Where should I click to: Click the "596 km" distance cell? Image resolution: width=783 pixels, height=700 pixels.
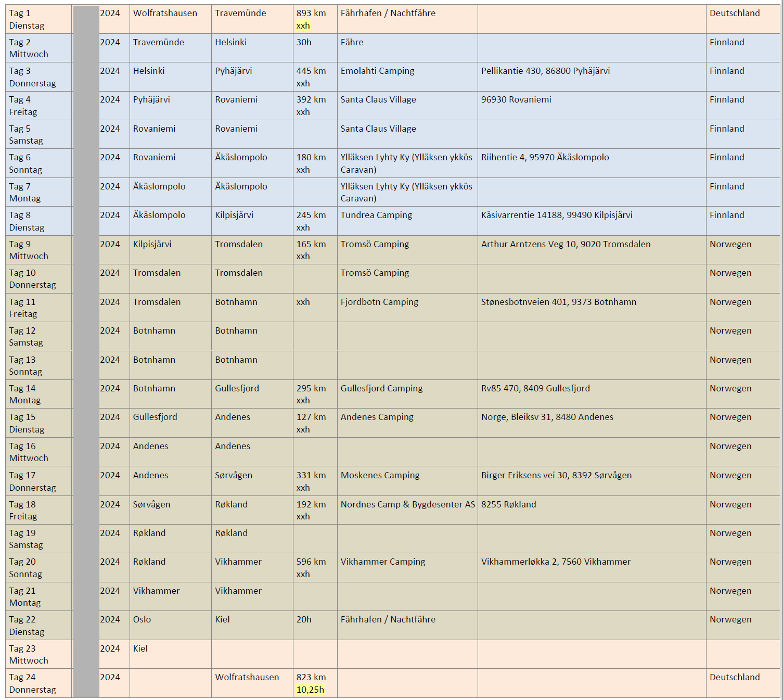coord(311,562)
